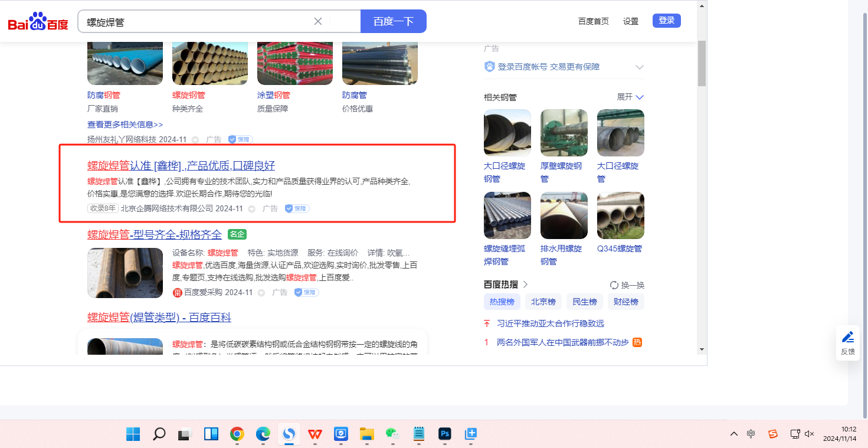This screenshot has height=448, width=868.
Task: Click the Baidu logo
Action: 38,22
